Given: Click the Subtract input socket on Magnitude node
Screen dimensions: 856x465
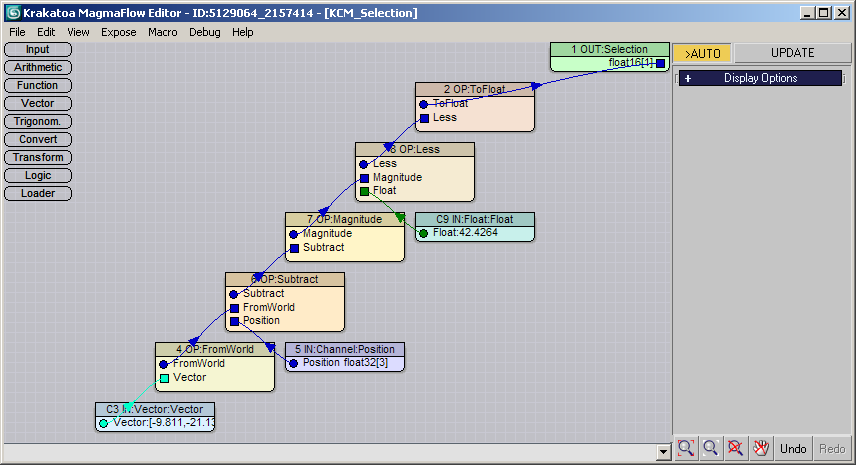Looking at the screenshot, I should [x=295, y=248].
